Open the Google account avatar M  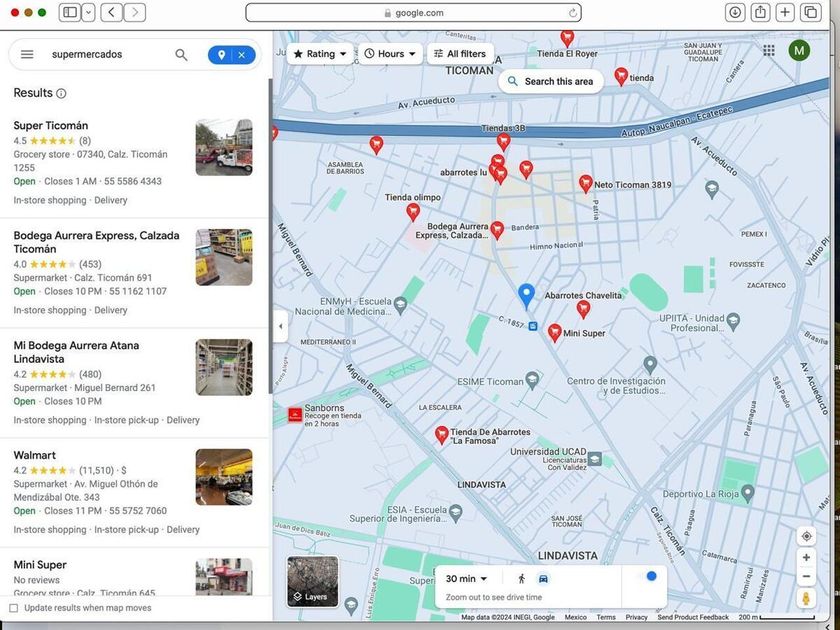[x=799, y=51]
